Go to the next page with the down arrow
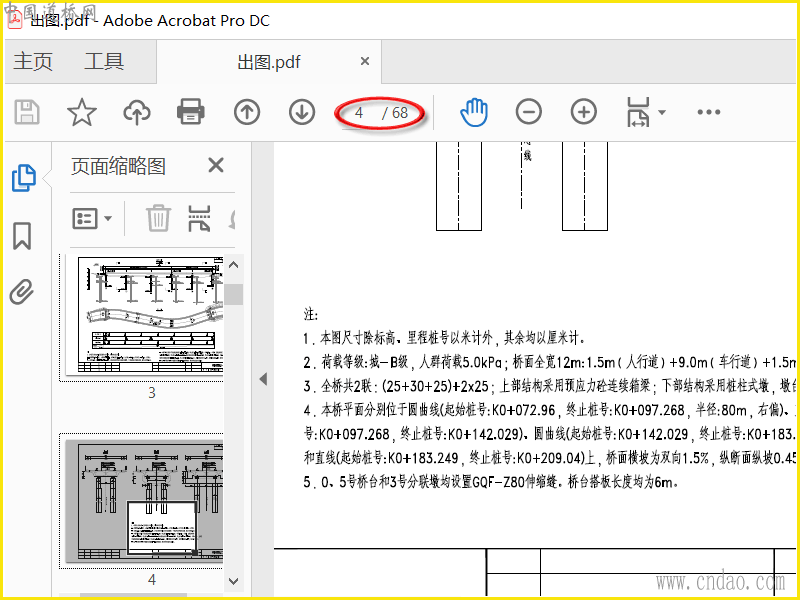 click(x=302, y=112)
